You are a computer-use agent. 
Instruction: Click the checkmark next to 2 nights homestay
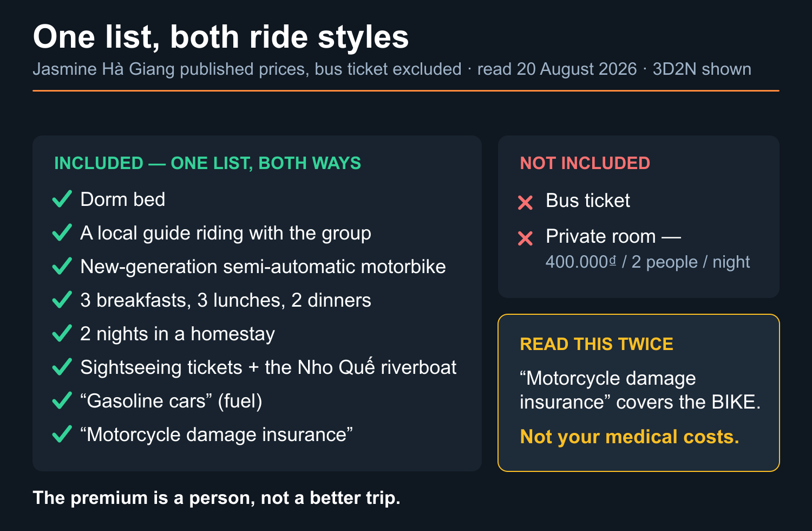coord(62,334)
